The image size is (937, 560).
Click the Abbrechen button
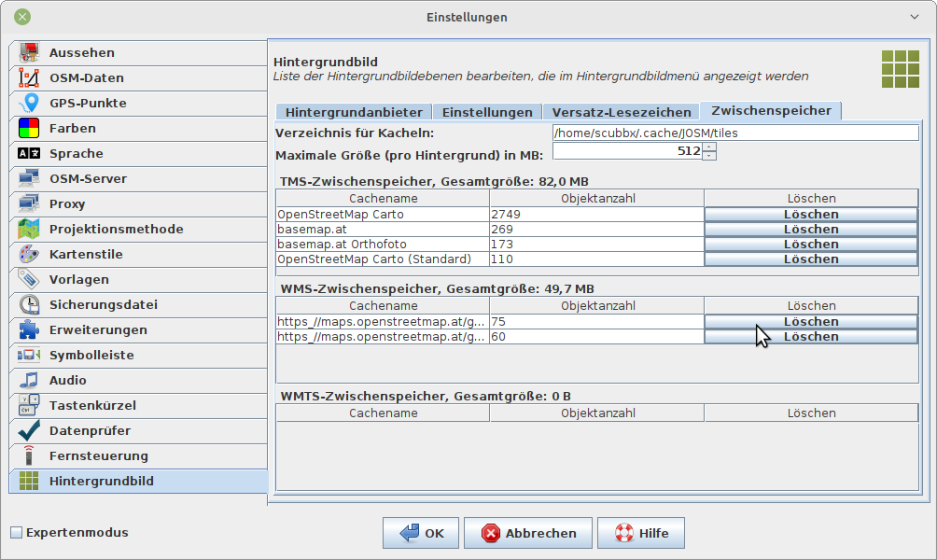coord(529,533)
